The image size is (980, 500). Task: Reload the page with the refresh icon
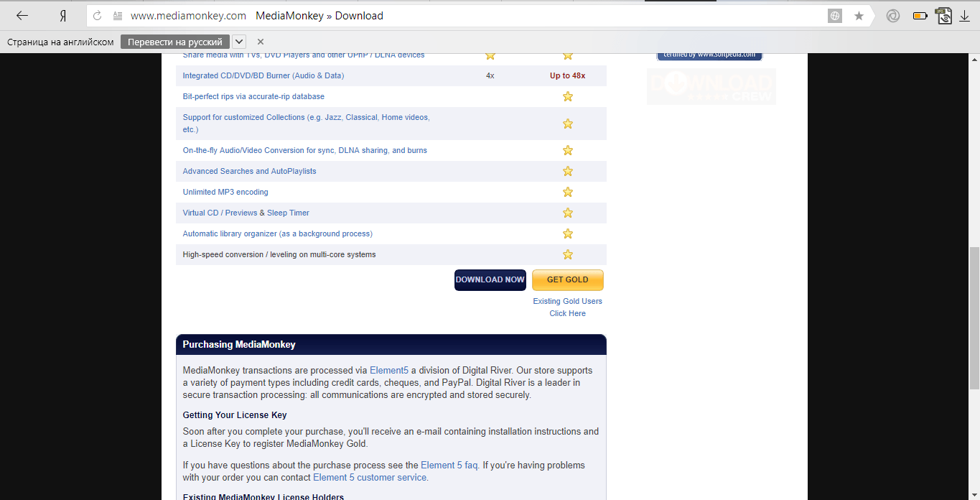pos(98,16)
